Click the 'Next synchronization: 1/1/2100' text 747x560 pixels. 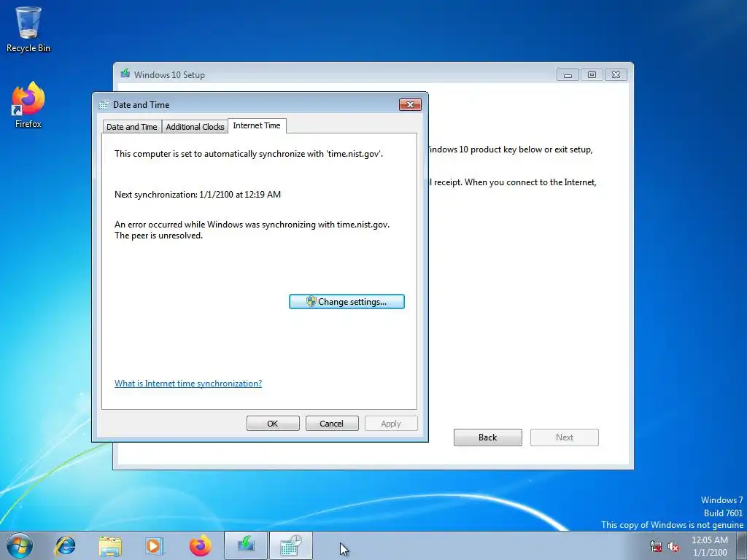click(x=198, y=194)
